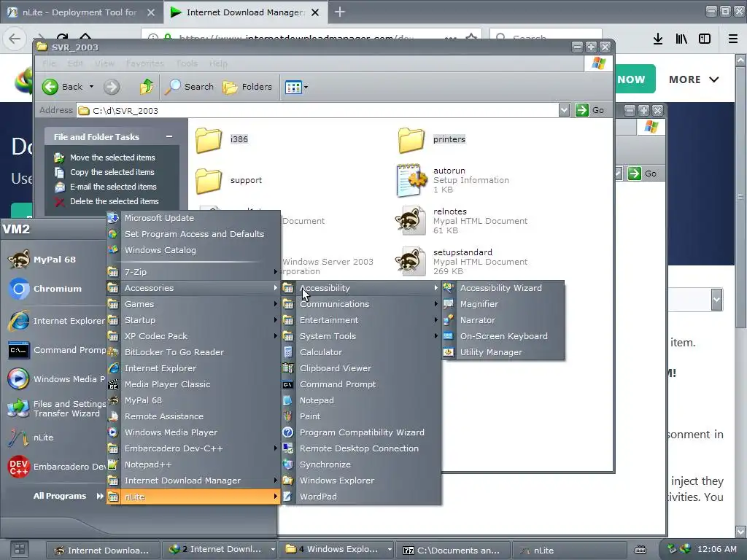Click the Up folder icon in the Explorer toolbar
747x560 pixels.
point(146,87)
